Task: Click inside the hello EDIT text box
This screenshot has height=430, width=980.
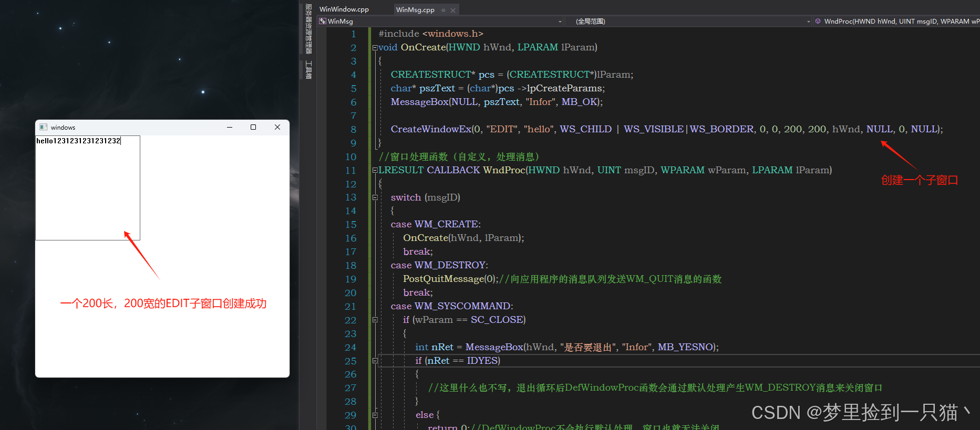Action: 88,188
